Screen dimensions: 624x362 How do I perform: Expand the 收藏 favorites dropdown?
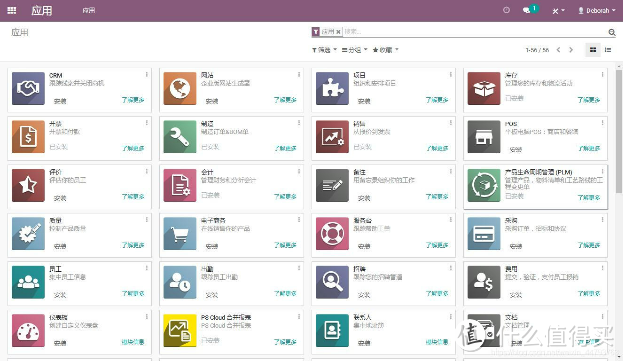pos(385,50)
